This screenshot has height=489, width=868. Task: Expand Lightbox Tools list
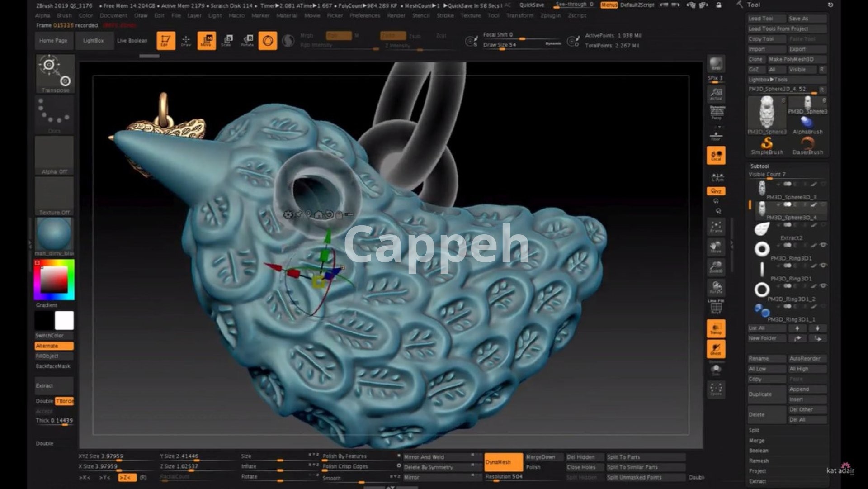coord(768,80)
